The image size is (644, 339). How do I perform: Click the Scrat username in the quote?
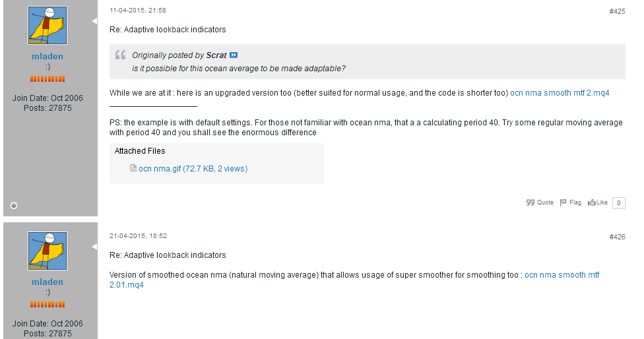tap(216, 55)
